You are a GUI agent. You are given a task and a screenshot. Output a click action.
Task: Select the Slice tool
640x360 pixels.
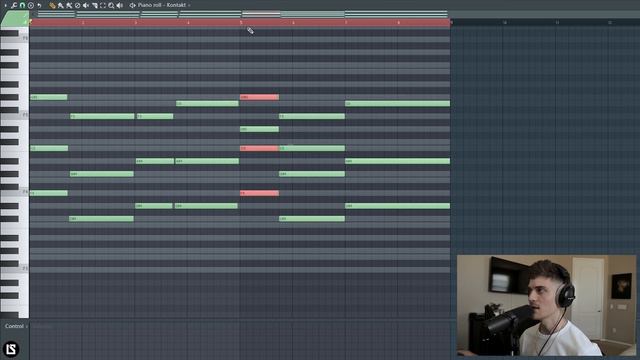(x=95, y=5)
